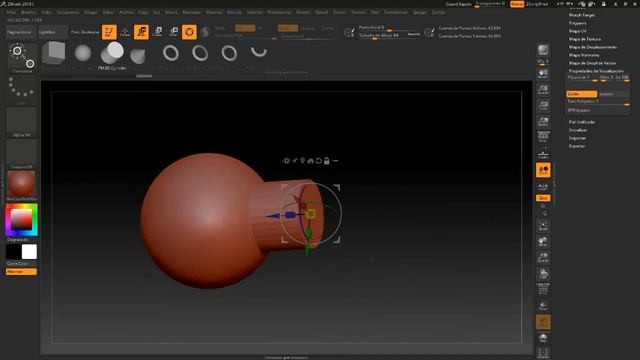Open the Alfa menu
Screen dimensions: 640x360
pyautogui.click(x=11, y=12)
